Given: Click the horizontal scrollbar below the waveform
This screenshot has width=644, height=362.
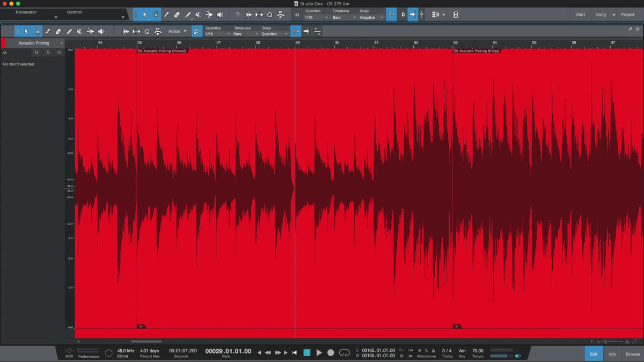Looking at the screenshot, I should click(x=147, y=341).
